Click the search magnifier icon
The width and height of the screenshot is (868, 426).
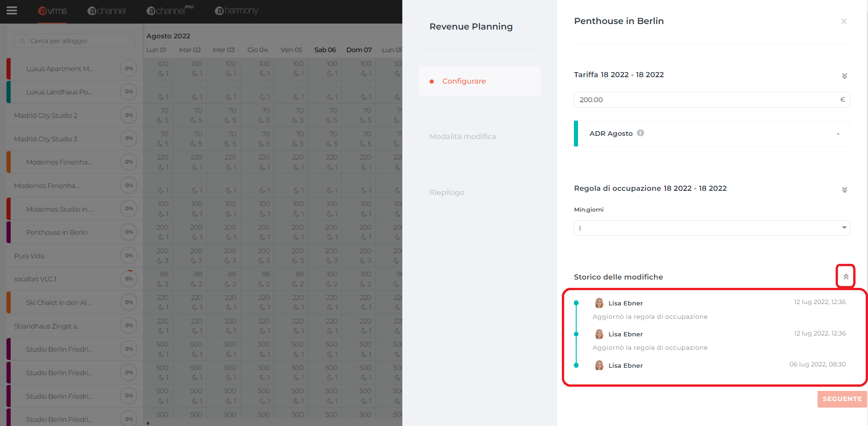(x=23, y=41)
